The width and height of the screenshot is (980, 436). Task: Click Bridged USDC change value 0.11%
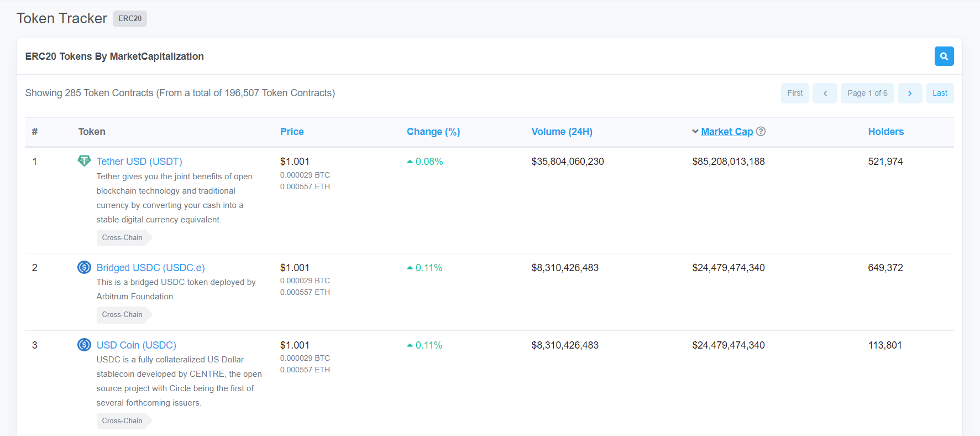(x=428, y=268)
